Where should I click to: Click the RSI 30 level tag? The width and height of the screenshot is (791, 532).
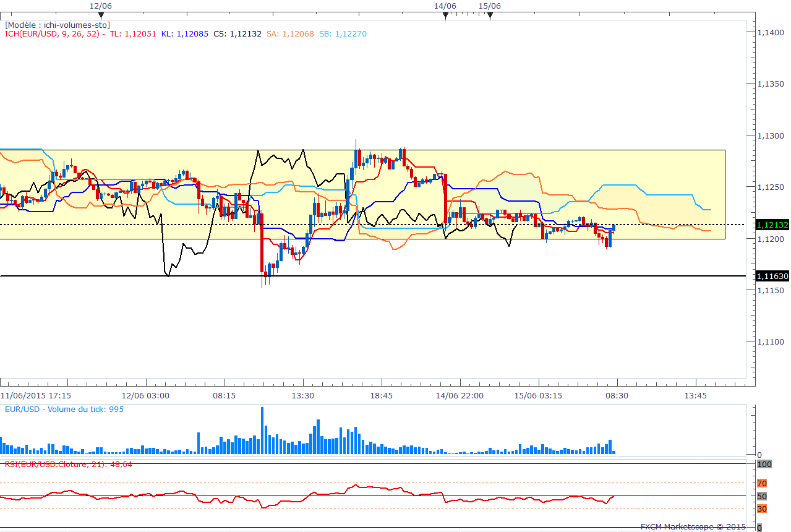(x=762, y=508)
